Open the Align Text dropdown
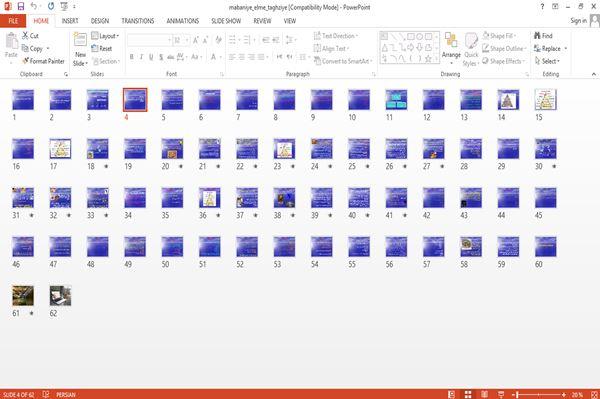600x399 pixels. [331, 49]
